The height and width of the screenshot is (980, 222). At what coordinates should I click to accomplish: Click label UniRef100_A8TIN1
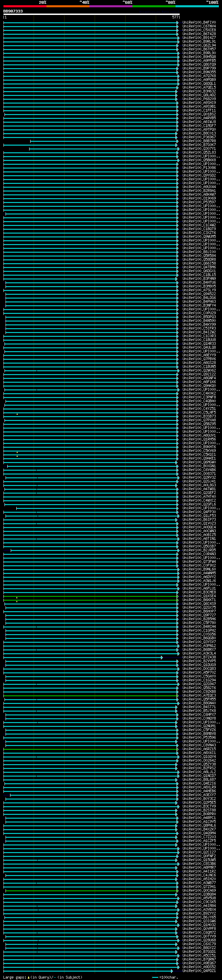tap(199, 539)
